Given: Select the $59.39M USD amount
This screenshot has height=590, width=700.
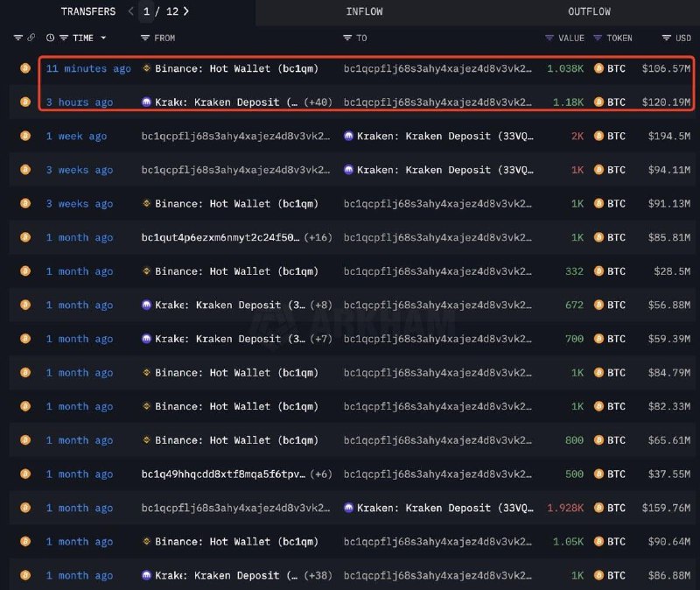Looking at the screenshot, I should pos(669,339).
